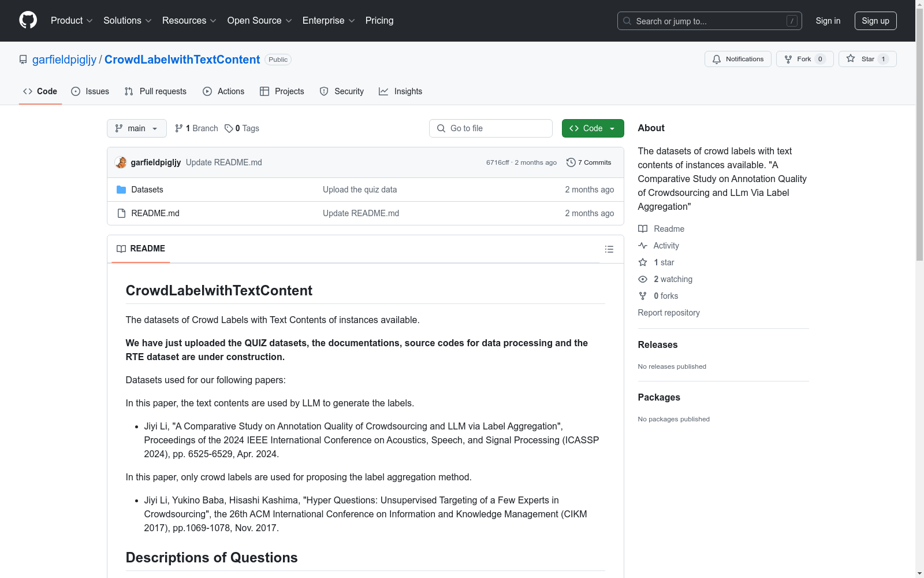Open commit hash 6716cff
This screenshot has height=578, width=924.
click(498, 162)
